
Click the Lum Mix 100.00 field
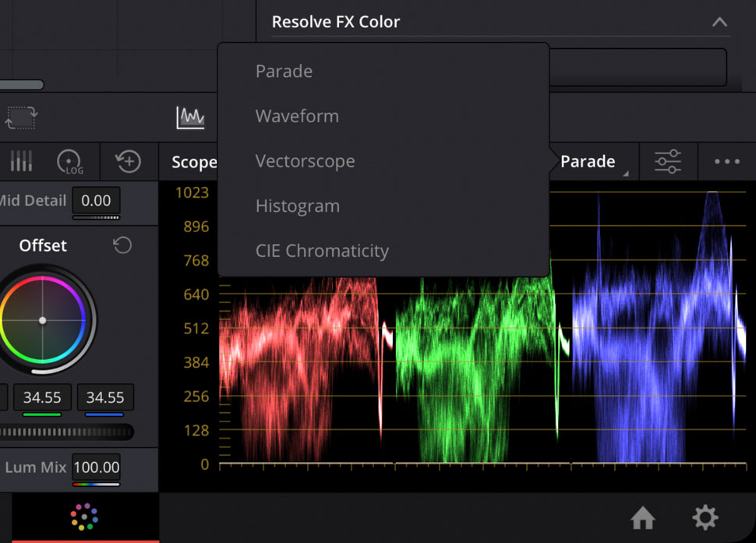[97, 467]
